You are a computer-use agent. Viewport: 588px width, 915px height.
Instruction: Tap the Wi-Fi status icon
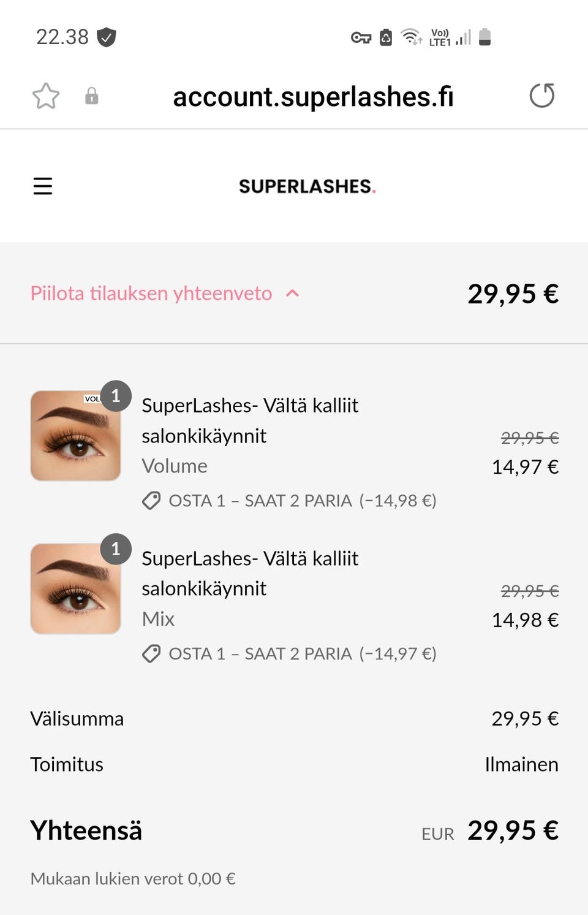tap(411, 37)
